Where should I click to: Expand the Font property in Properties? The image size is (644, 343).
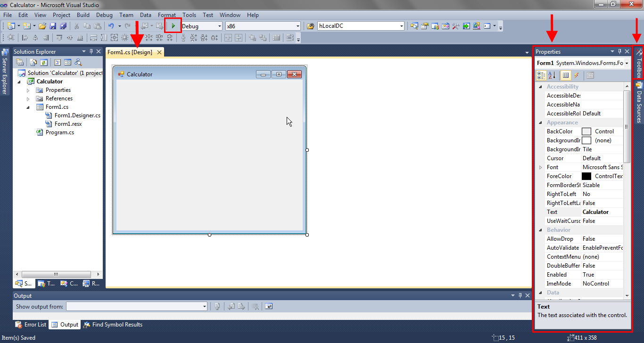click(540, 167)
